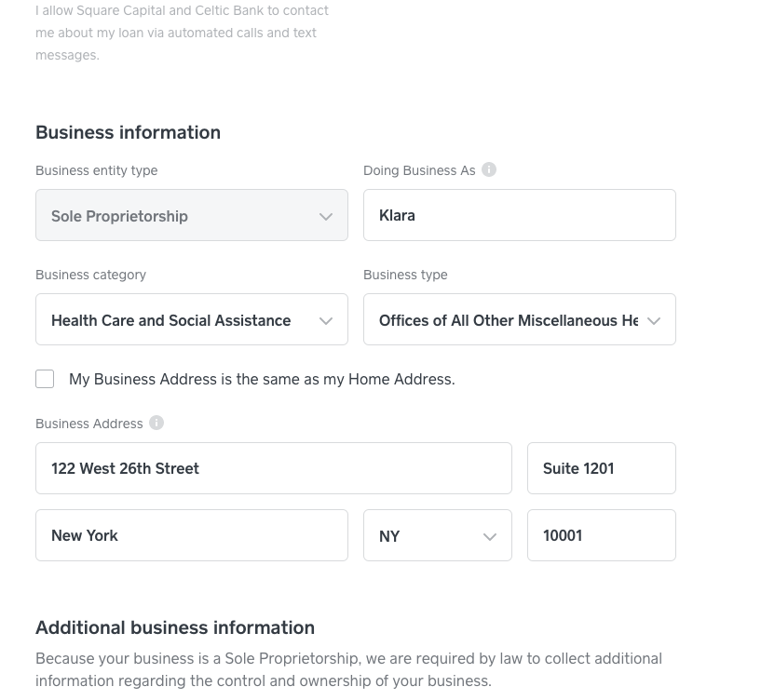Viewport: 761px width, 700px height.
Task: Click the Business type label
Action: (x=405, y=275)
